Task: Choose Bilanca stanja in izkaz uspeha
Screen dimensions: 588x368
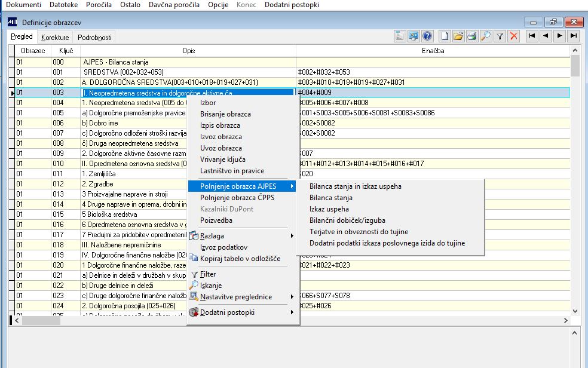Action: tap(355, 186)
